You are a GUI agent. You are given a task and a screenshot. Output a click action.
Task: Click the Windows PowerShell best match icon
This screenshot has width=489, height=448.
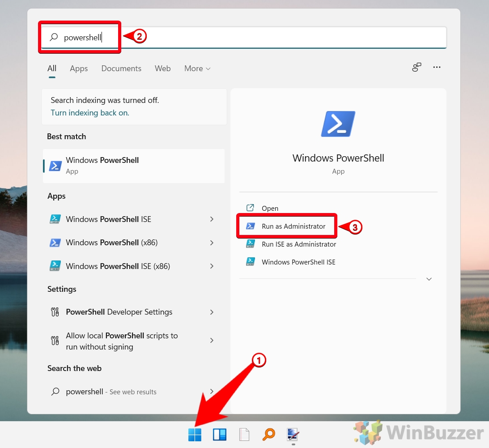pyautogui.click(x=55, y=166)
